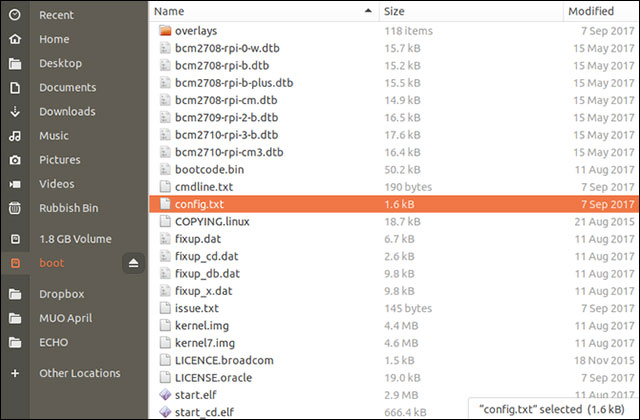
Task: Eject the boot volume
Action: (x=133, y=263)
